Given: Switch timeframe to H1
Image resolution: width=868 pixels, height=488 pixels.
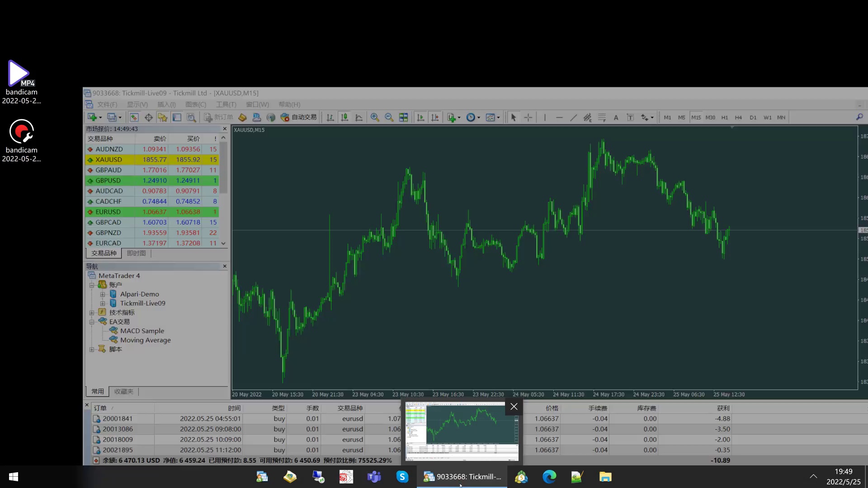Looking at the screenshot, I should [x=724, y=117].
